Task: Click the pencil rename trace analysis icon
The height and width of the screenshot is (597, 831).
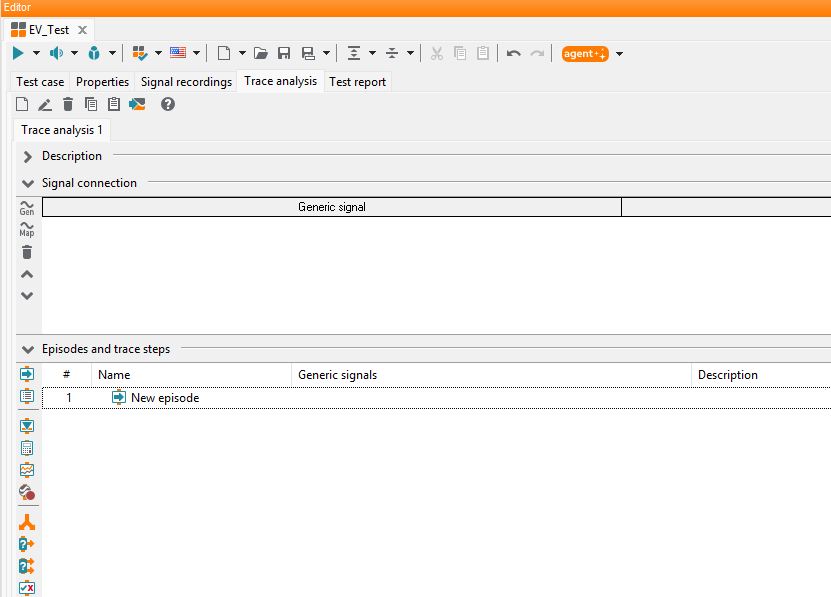Action: (x=45, y=104)
